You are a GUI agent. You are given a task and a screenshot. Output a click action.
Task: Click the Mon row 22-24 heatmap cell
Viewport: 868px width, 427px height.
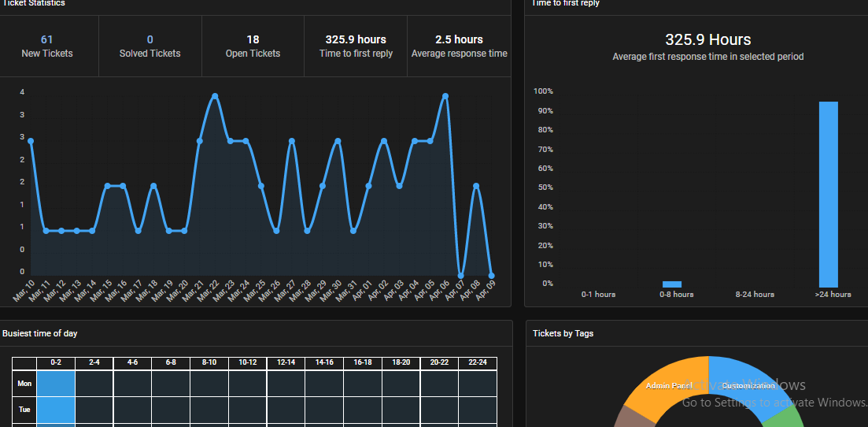[x=478, y=384]
